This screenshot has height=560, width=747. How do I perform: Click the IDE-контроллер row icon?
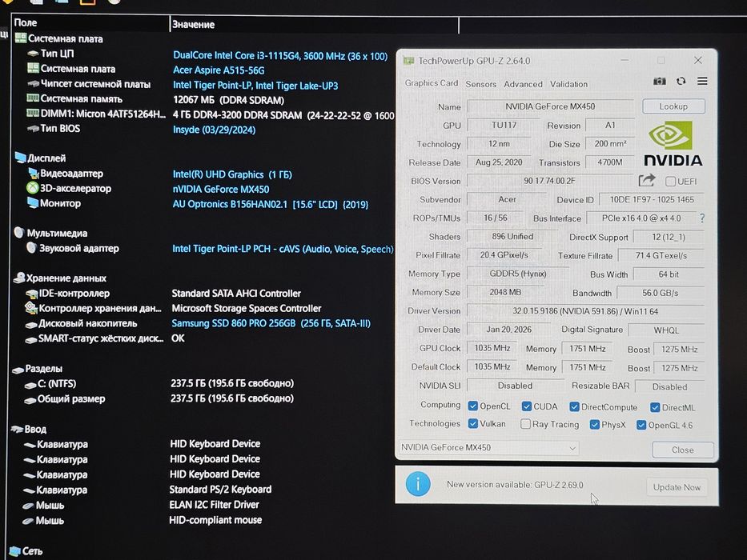coord(31,294)
